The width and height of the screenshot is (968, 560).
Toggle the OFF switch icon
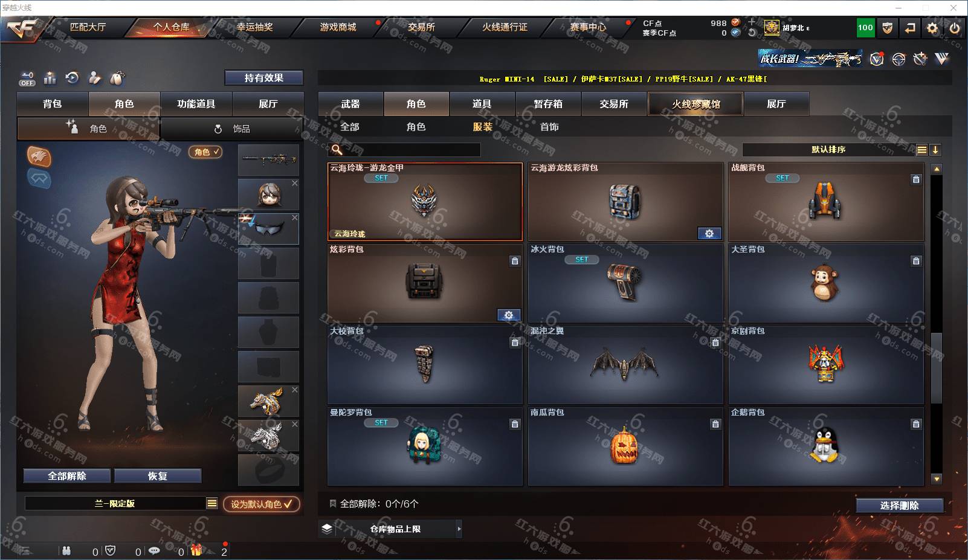click(27, 79)
